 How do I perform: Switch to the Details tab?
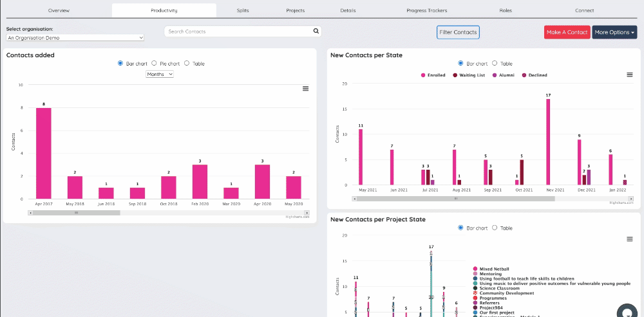tap(348, 10)
